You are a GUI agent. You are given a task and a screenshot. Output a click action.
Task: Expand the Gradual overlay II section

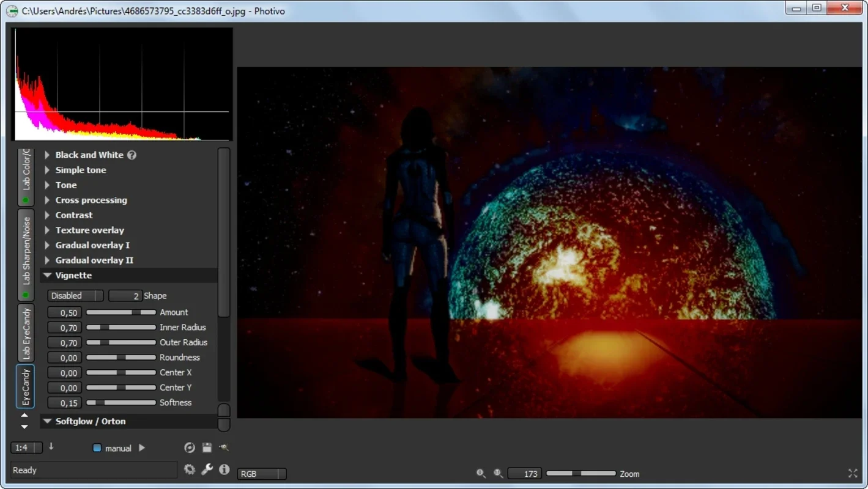[x=47, y=260]
